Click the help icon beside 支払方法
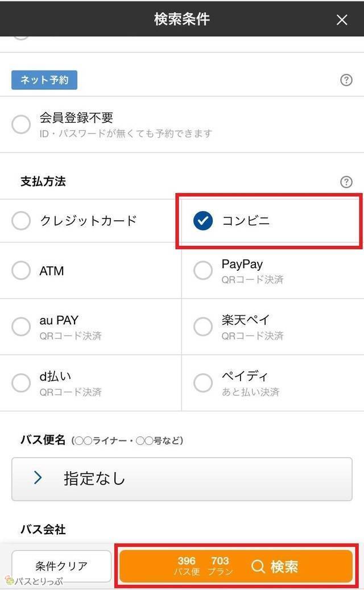 coord(346,181)
